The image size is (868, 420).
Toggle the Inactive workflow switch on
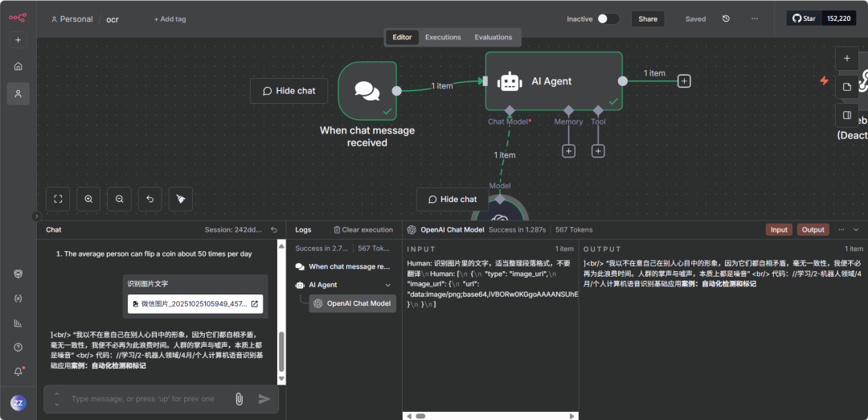608,19
